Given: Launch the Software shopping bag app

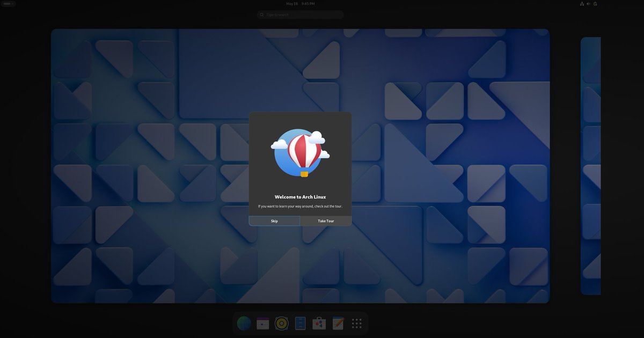Looking at the screenshot, I should click(319, 323).
